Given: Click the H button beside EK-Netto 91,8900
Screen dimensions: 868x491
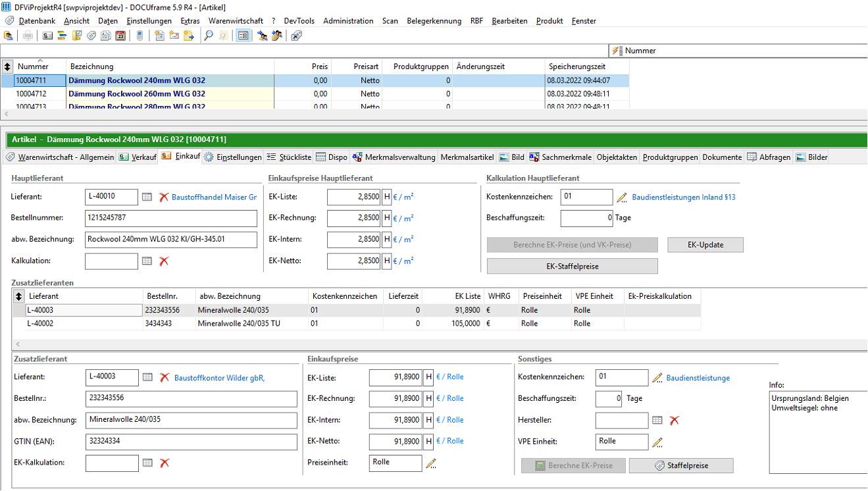Looking at the screenshot, I should coord(429,441).
